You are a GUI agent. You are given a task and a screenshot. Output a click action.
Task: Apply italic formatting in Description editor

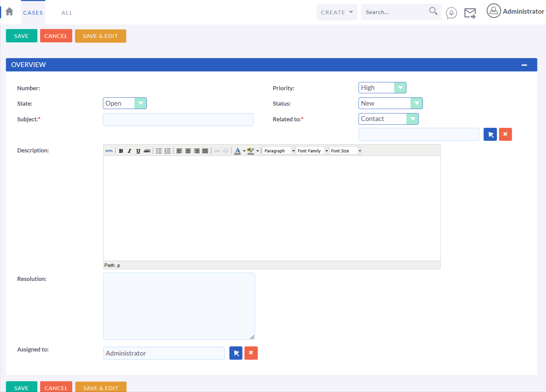tap(129, 151)
